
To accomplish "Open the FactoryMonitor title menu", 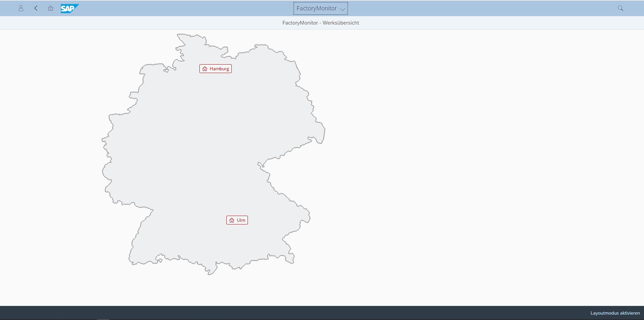I will click(x=316, y=8).
